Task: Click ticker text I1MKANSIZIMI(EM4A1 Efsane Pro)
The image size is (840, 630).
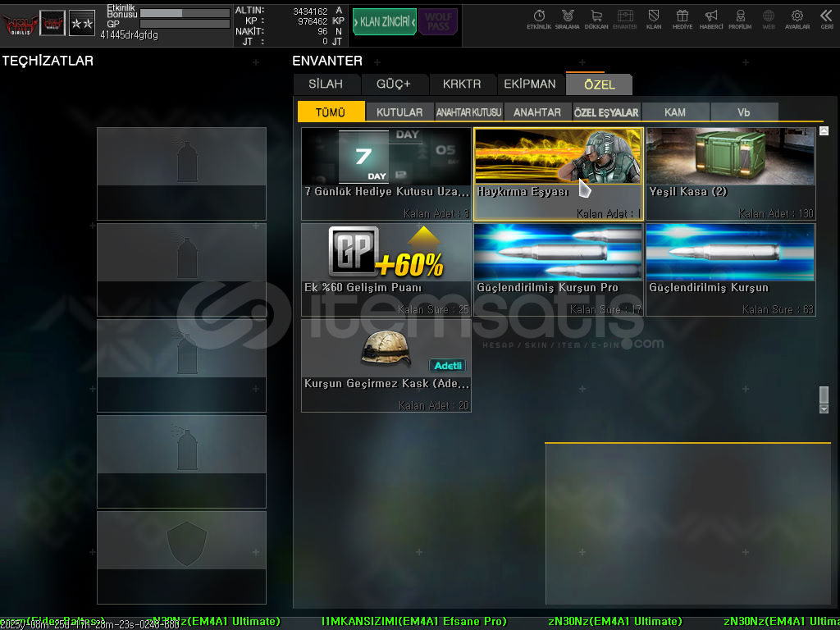Action: pos(414,622)
